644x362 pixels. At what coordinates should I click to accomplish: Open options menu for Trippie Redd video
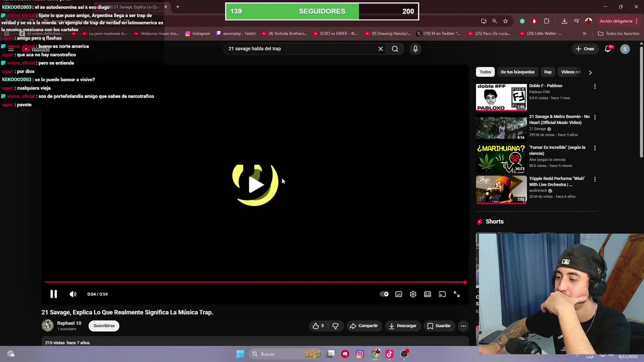595,179
